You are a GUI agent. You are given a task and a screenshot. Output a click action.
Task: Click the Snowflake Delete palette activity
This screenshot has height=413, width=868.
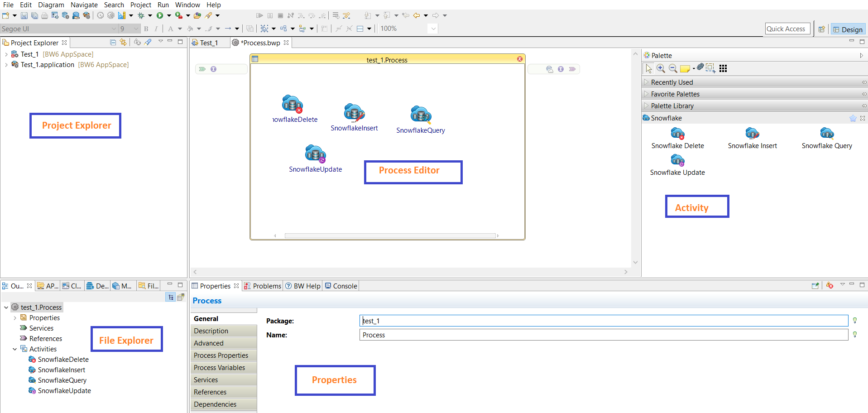[677, 134]
